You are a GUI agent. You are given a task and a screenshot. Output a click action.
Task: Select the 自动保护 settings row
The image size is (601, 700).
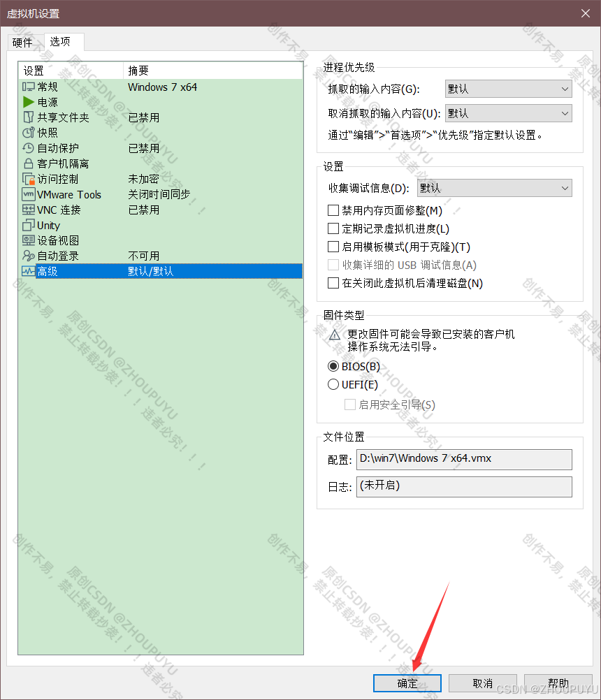[x=161, y=148]
